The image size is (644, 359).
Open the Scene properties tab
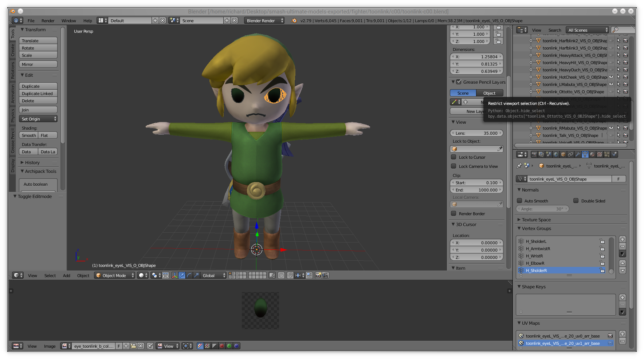coord(549,154)
